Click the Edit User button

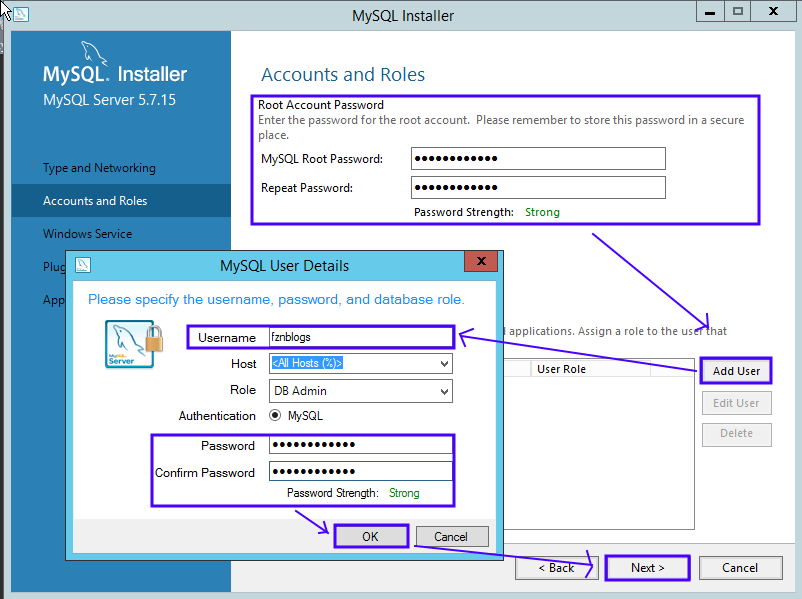(x=736, y=403)
